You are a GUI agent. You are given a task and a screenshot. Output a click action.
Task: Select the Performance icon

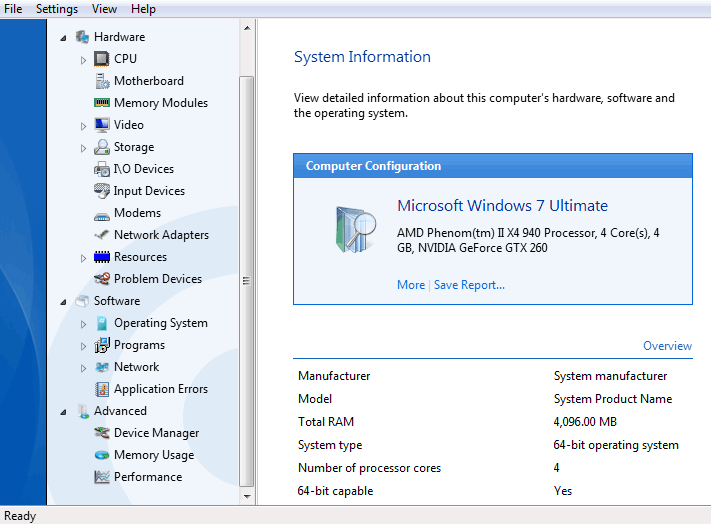[102, 477]
